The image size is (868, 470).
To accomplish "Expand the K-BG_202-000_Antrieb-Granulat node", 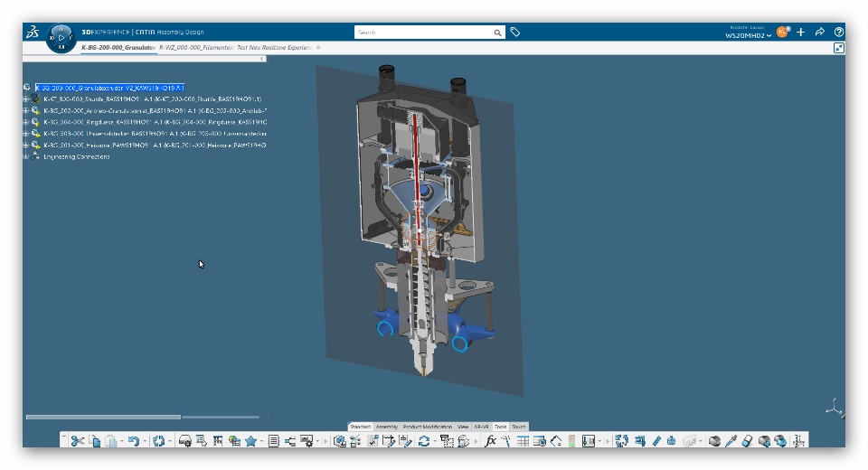I will 26,110.
